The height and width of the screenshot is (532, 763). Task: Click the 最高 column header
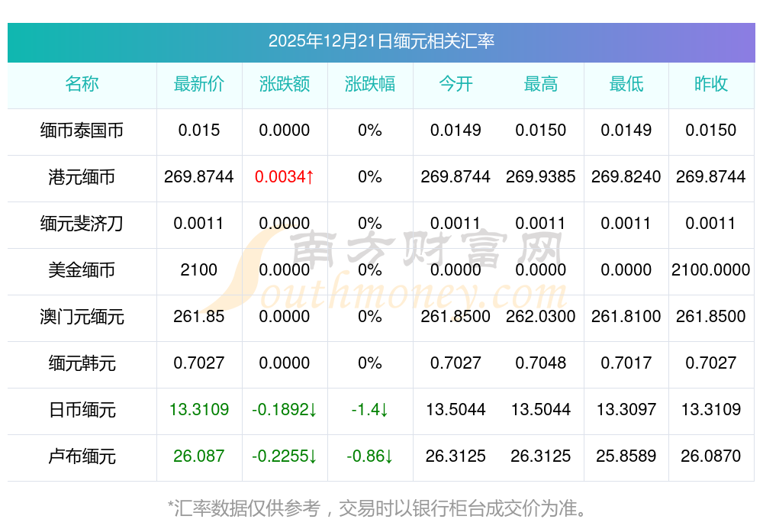coord(541,84)
